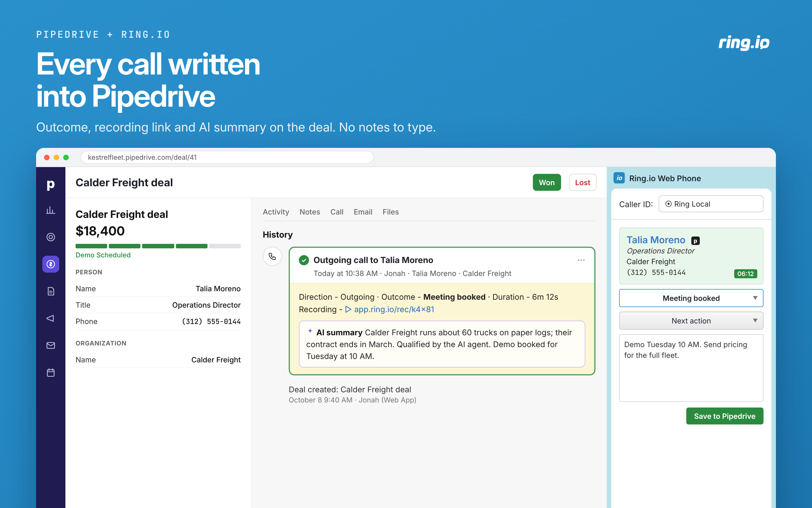This screenshot has width=812, height=508.
Task: Open the Campaigns megaphone icon
Action: coord(51,318)
